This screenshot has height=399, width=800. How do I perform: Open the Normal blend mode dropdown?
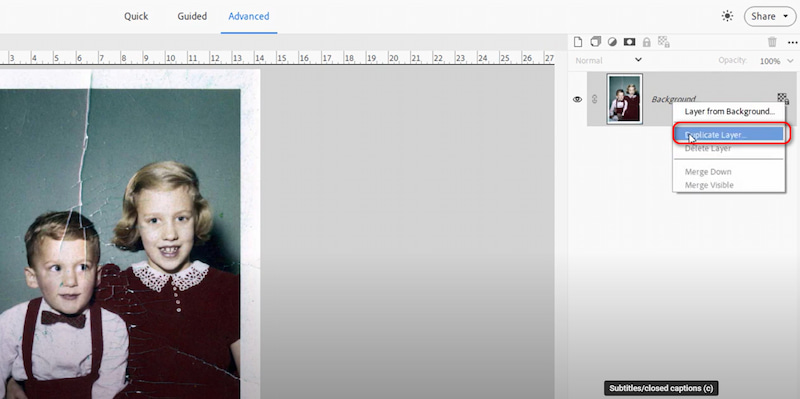(x=608, y=60)
